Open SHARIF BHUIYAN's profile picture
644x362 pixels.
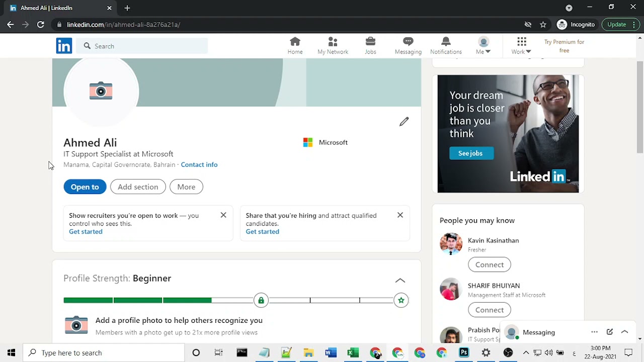pos(451,289)
